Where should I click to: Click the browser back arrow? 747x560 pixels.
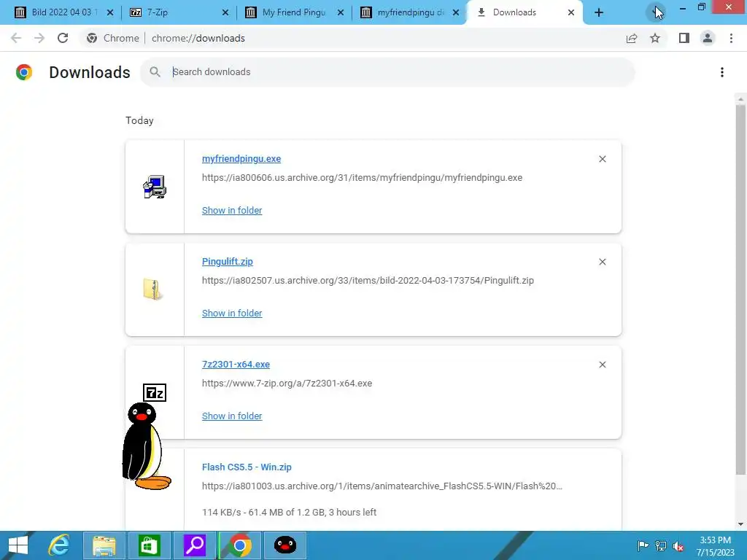(x=16, y=38)
